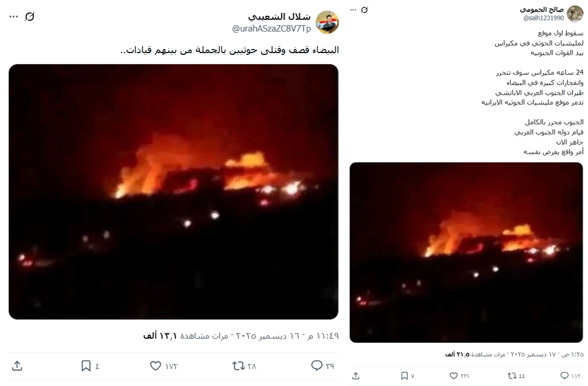Screen dimensions: 588x386
Task: Click the Grok icon on left tweet
Action: coord(30,16)
